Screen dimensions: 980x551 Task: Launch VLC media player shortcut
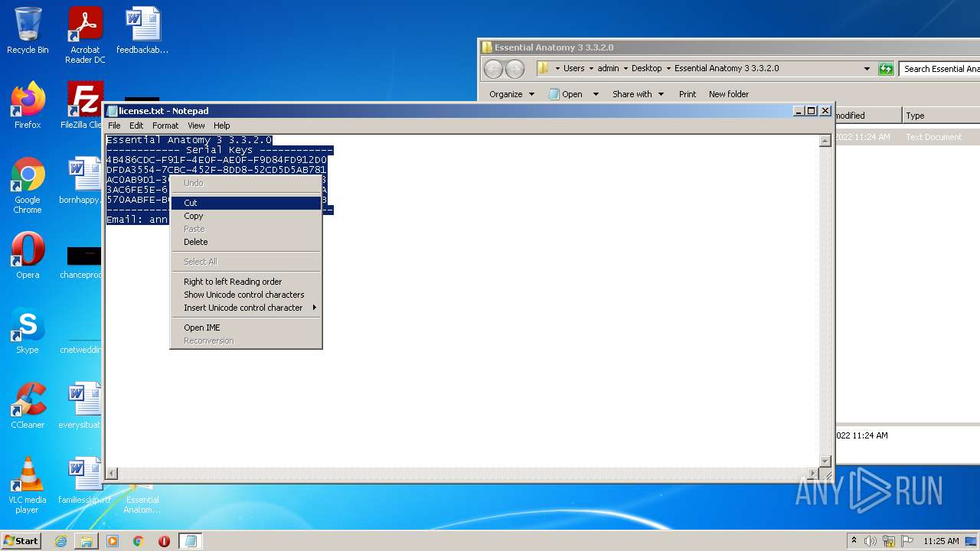(28, 485)
